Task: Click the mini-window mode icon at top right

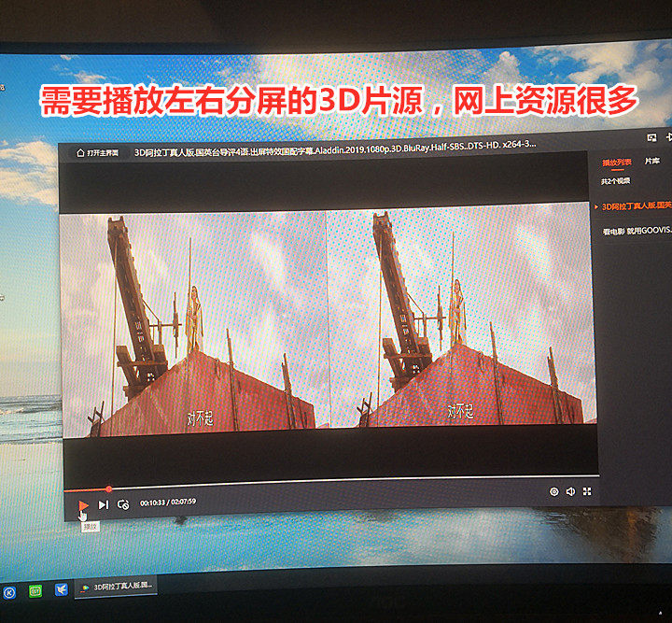Action: coord(651,137)
